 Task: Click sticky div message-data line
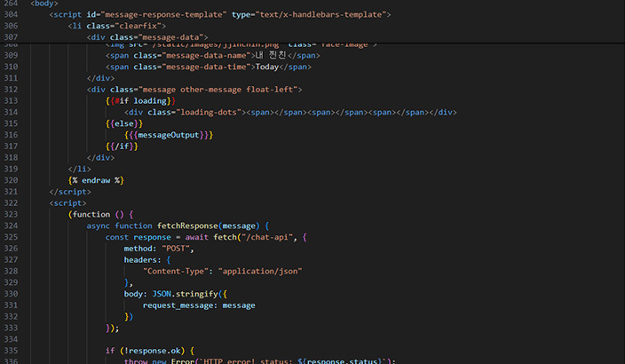tap(147, 36)
